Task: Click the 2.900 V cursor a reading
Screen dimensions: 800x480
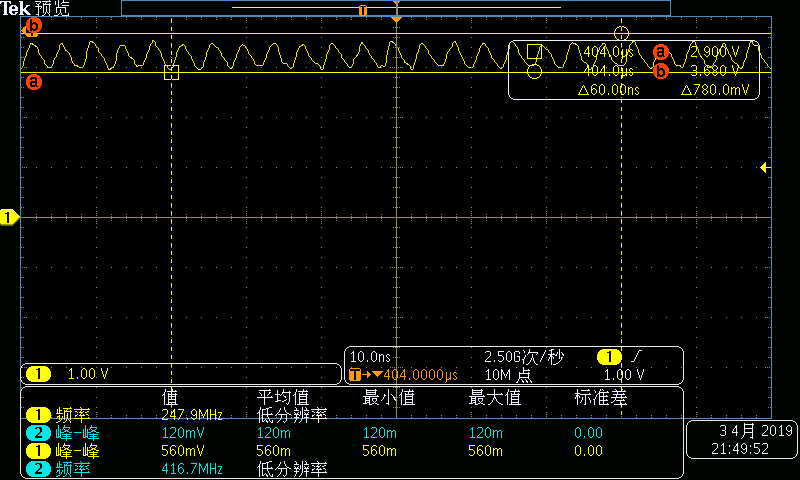Action: click(x=715, y=52)
